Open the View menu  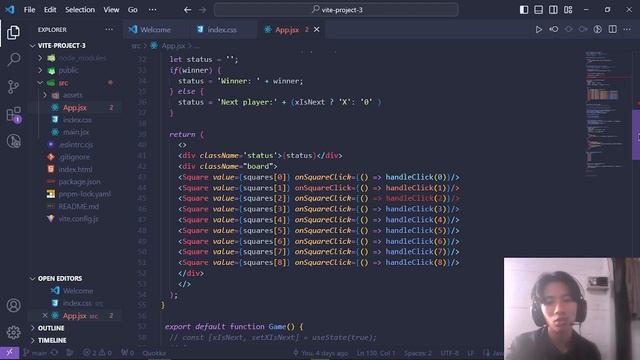pos(111,10)
